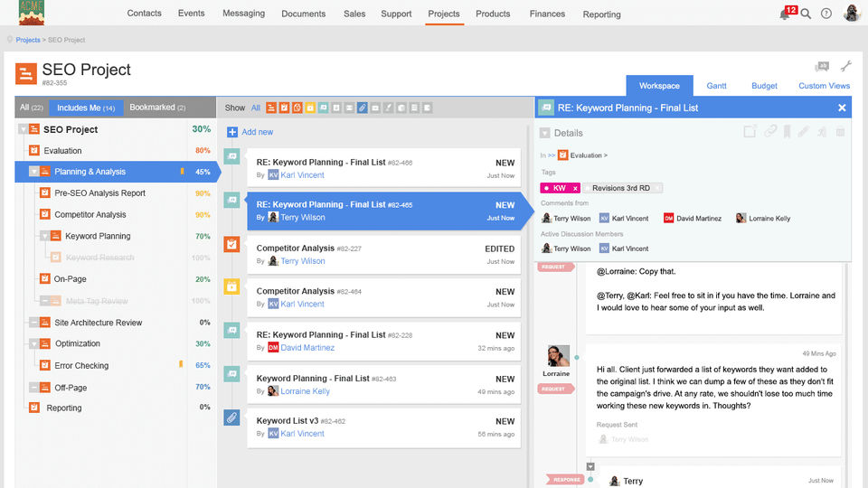Select the Bookmarked (2) tab

click(x=157, y=108)
